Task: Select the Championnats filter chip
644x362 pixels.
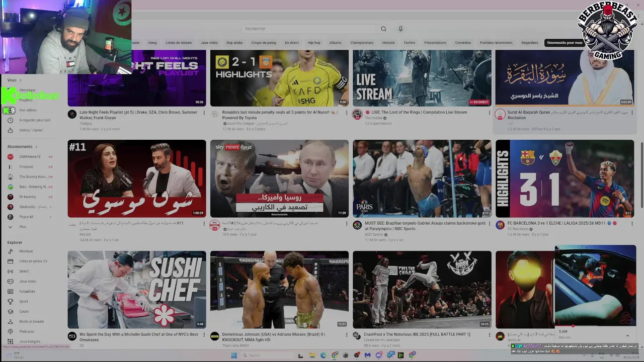Action: 362,43
